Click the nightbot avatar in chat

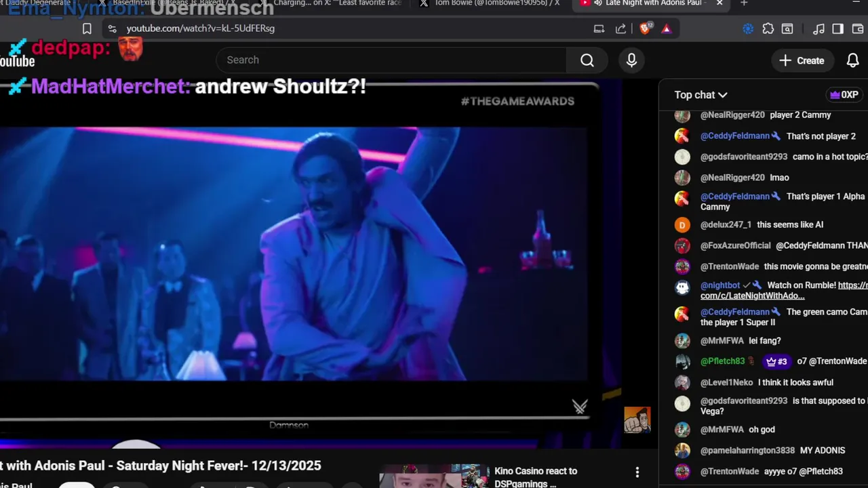click(x=682, y=287)
